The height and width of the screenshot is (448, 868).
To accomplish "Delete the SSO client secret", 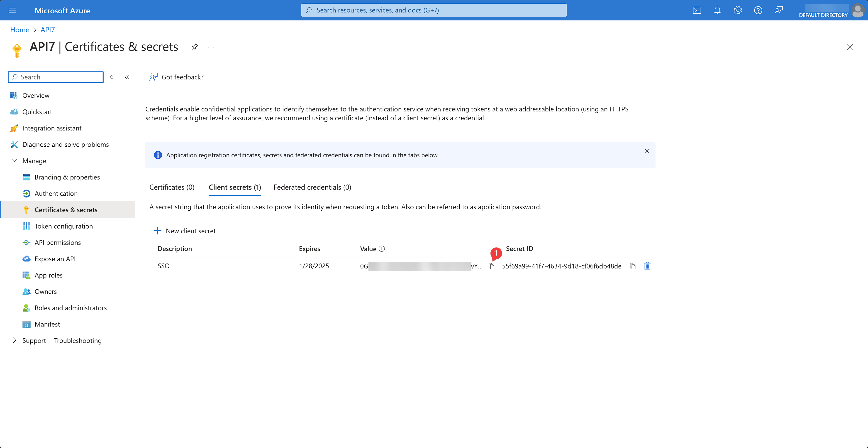I will pyautogui.click(x=647, y=266).
